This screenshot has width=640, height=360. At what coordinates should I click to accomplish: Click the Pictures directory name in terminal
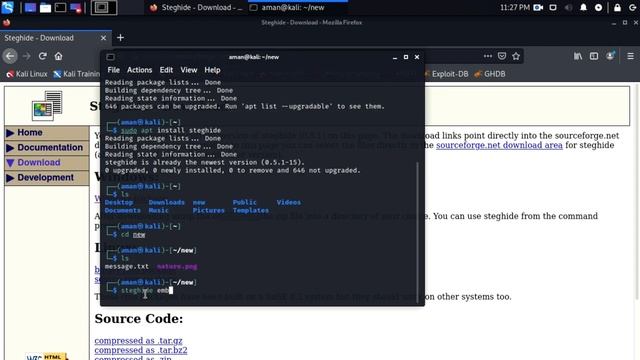point(209,210)
